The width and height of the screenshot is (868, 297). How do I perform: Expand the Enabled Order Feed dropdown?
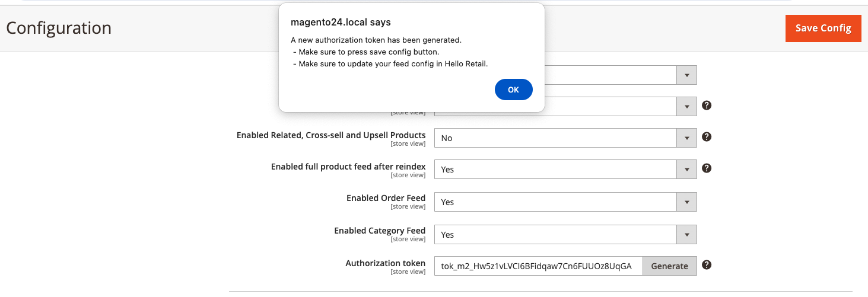pos(565,202)
